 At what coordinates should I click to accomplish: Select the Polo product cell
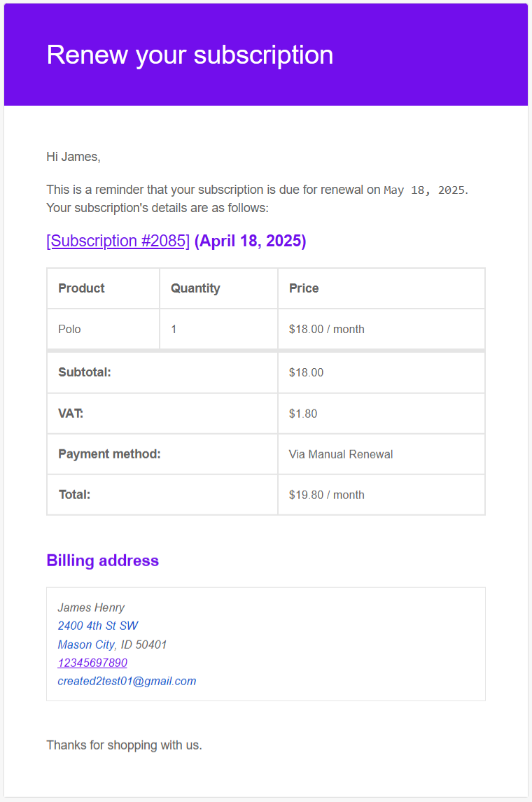69,329
